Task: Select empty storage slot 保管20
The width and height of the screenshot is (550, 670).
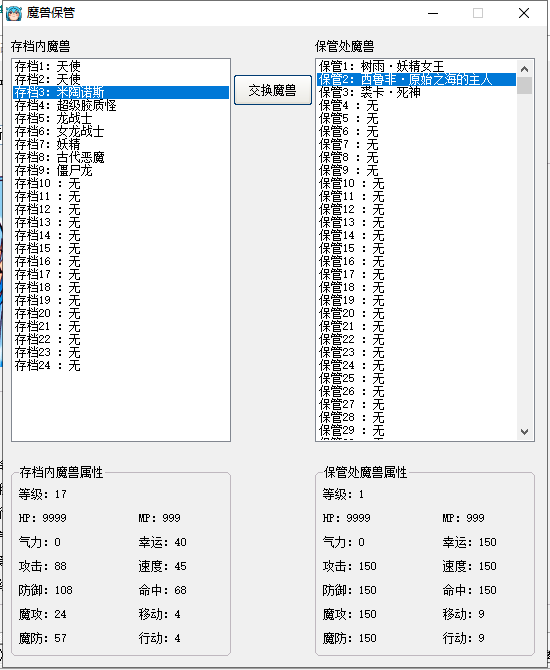Action: 416,314
